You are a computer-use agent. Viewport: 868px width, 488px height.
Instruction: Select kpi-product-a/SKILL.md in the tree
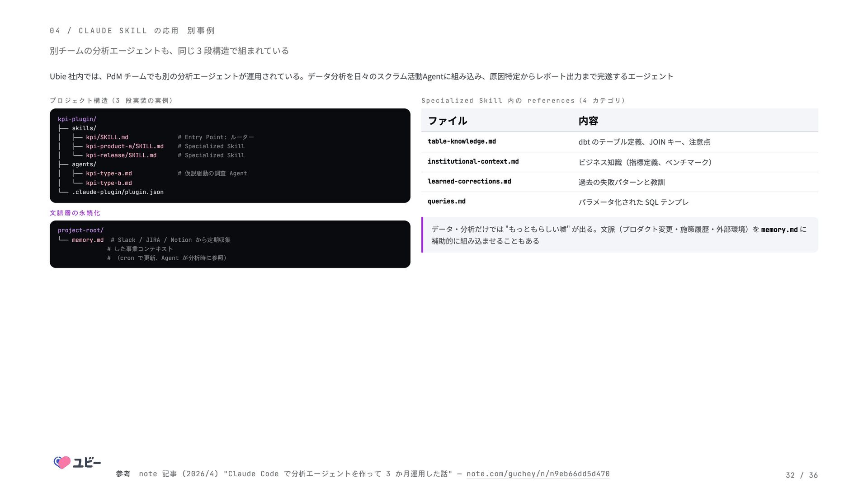[125, 146]
